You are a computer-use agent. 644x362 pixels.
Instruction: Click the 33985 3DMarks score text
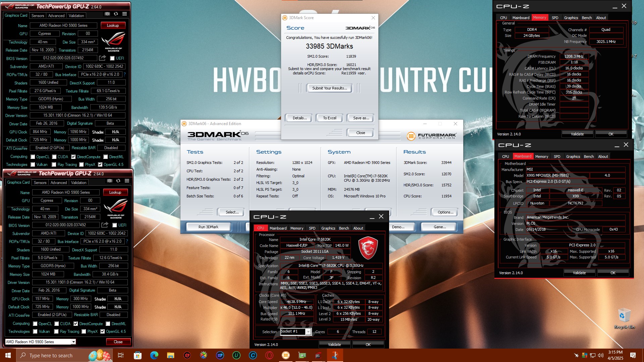pos(329,46)
